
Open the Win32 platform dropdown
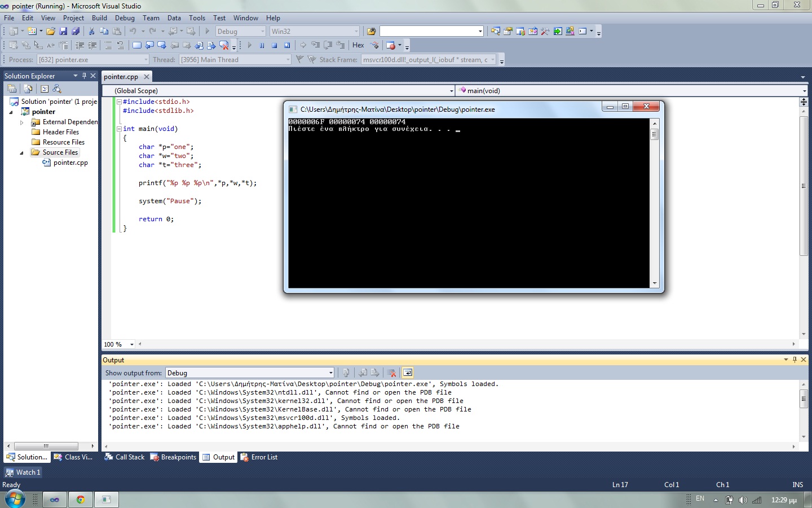pos(314,32)
